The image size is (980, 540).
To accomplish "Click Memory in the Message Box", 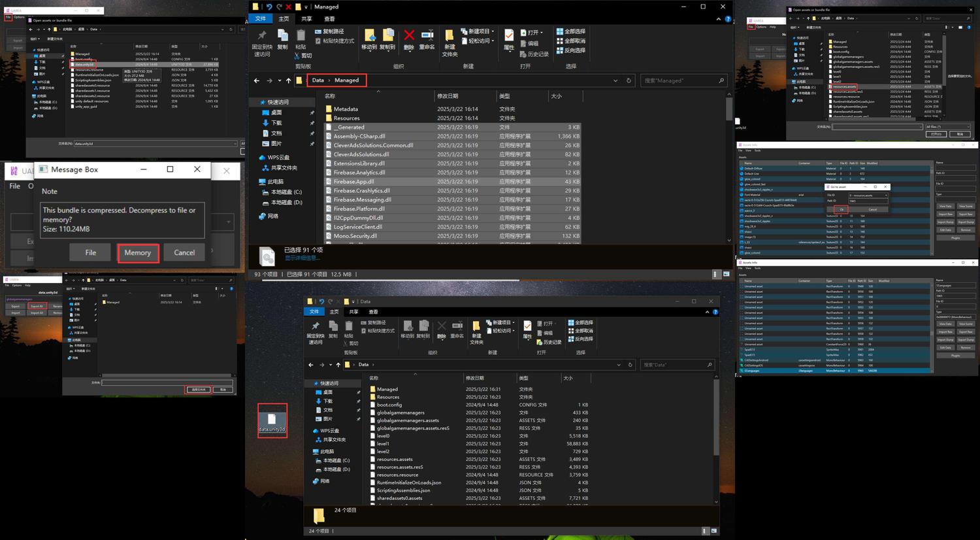I will pyautogui.click(x=138, y=253).
